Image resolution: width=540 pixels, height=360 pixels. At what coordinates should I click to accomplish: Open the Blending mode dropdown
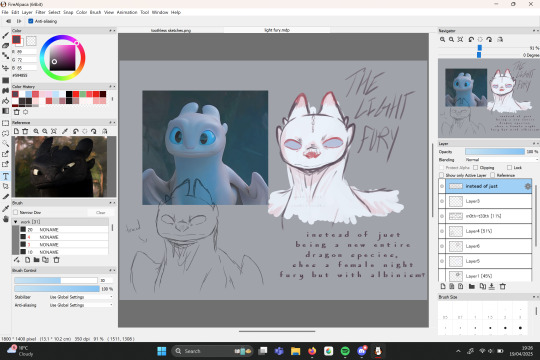[x=501, y=160]
